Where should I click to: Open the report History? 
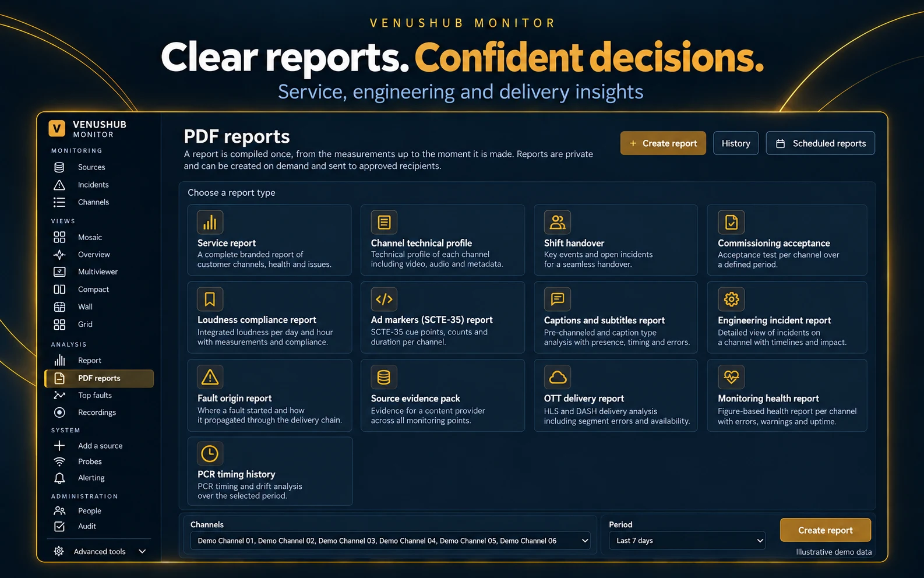[736, 143]
